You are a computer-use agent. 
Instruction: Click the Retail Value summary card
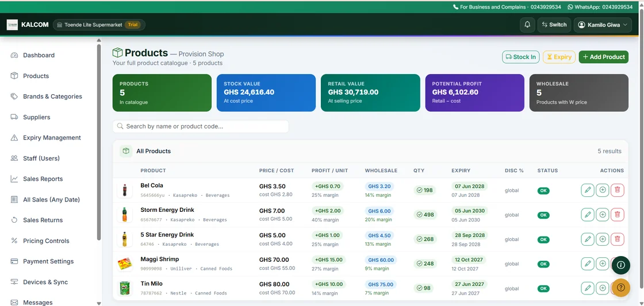click(370, 92)
